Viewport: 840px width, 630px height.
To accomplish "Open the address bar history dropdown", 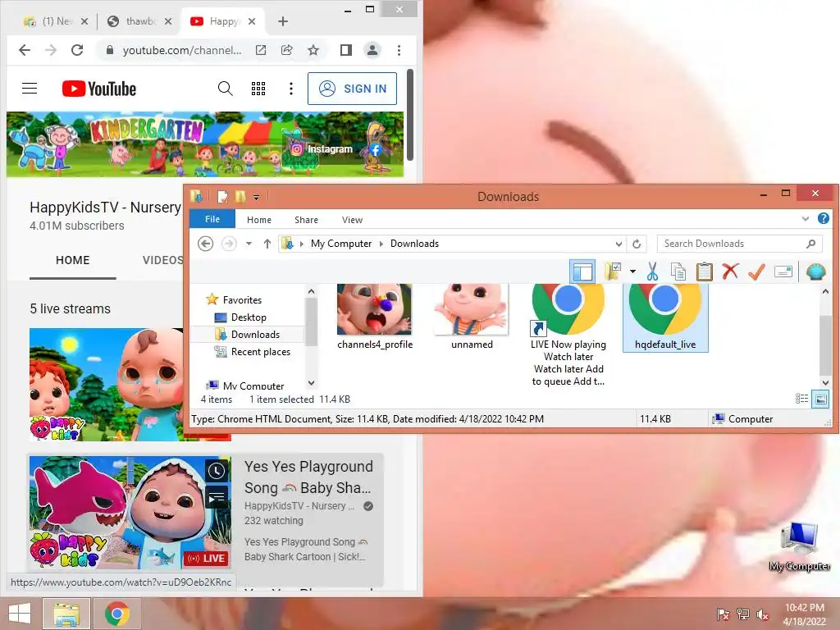I will pos(619,244).
